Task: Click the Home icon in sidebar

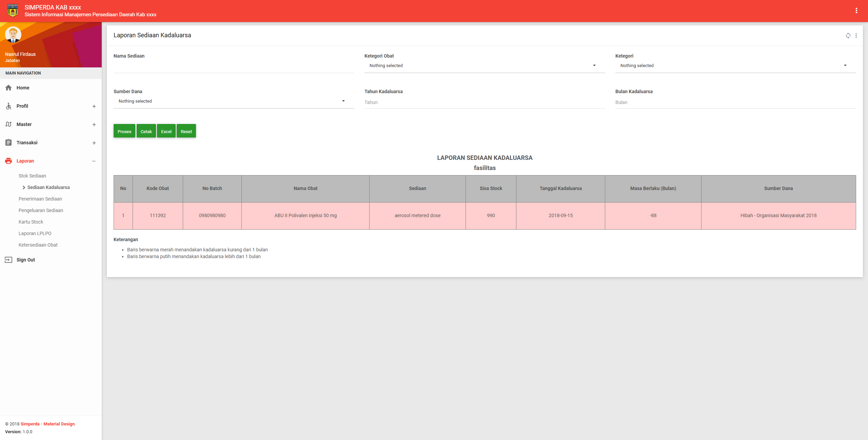Action: click(x=8, y=88)
